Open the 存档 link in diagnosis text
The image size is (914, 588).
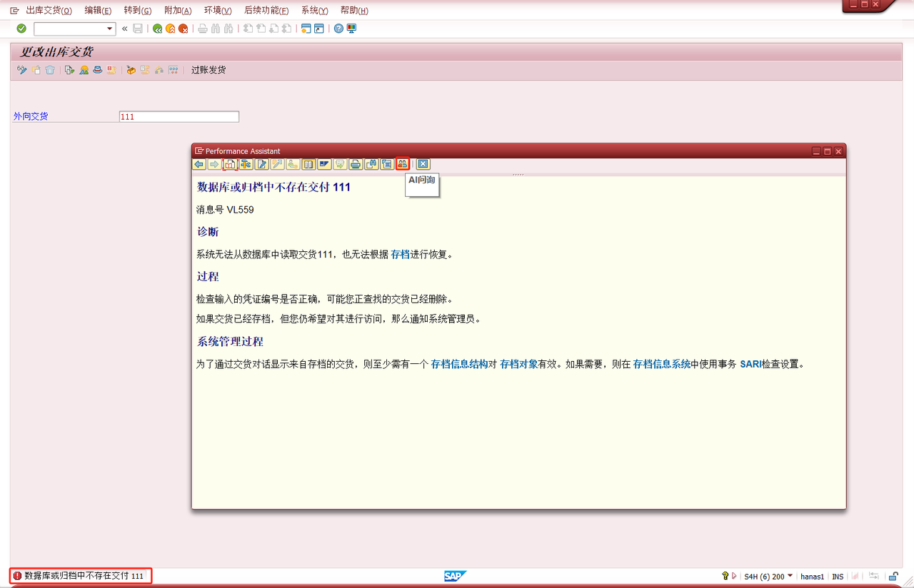pos(401,254)
